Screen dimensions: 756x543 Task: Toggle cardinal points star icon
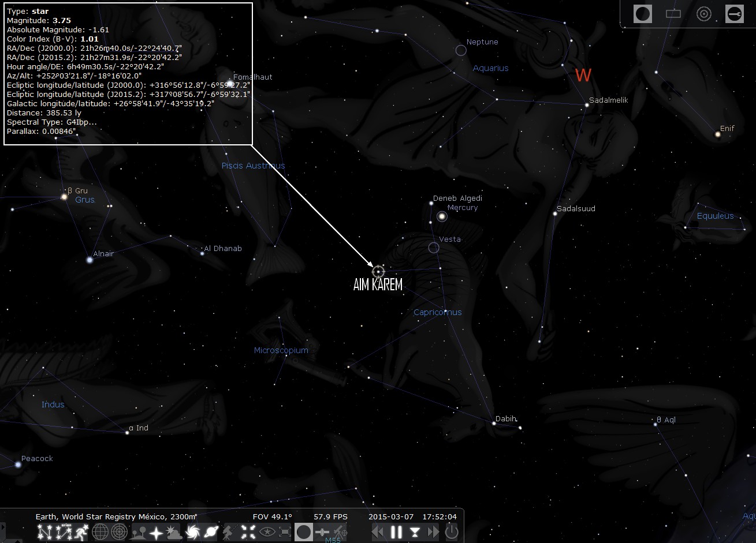tap(156, 532)
